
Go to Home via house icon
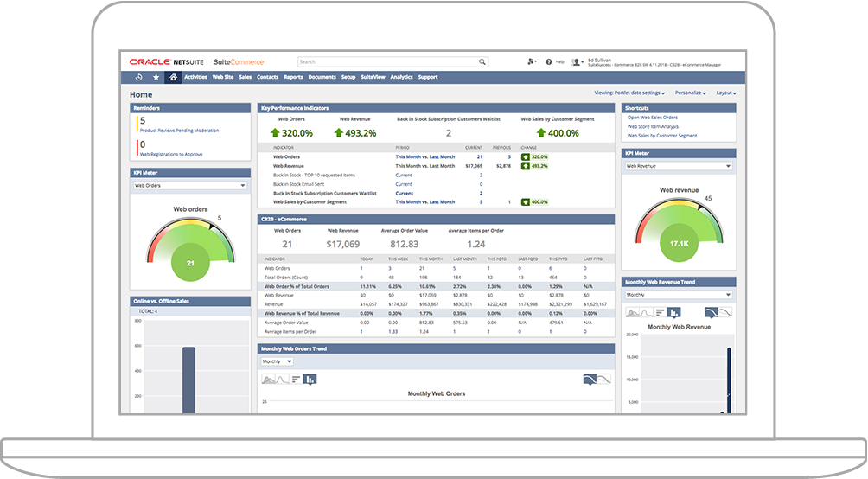tap(173, 77)
